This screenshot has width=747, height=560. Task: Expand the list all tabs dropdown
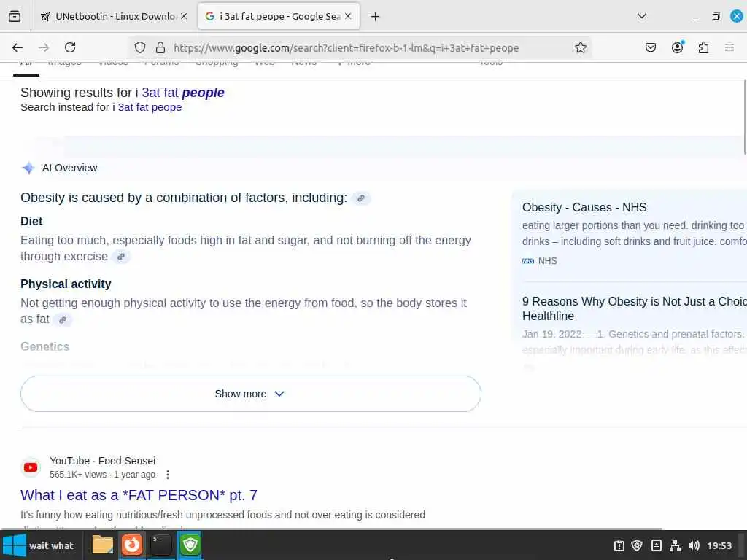coord(642,16)
